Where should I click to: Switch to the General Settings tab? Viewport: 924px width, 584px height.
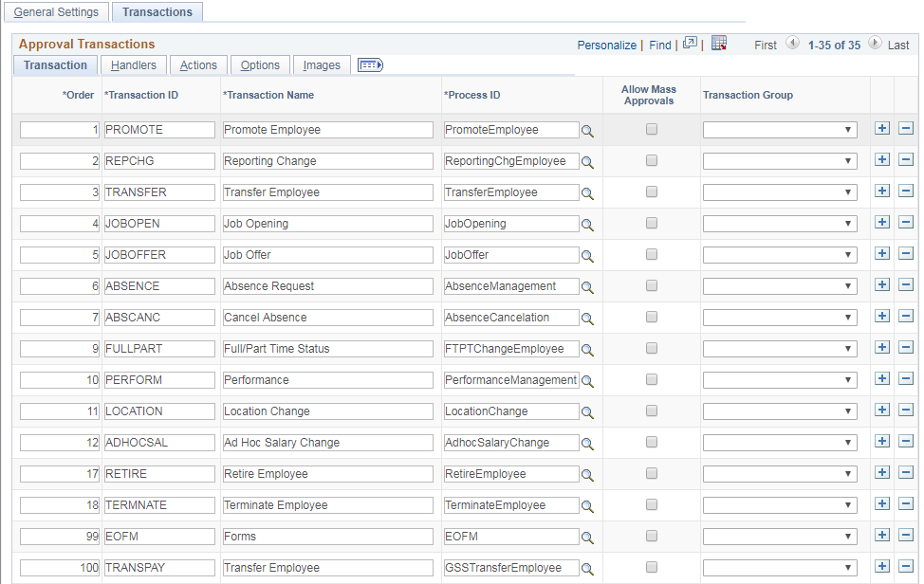pos(56,11)
